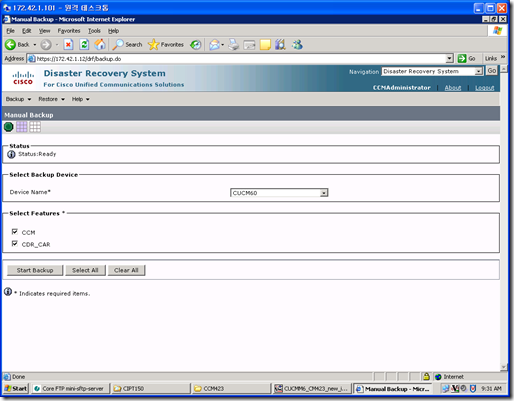The width and height of the screenshot is (514, 401).
Task: Toggle the CDR_CAR feature checkbox
Action: 15,244
